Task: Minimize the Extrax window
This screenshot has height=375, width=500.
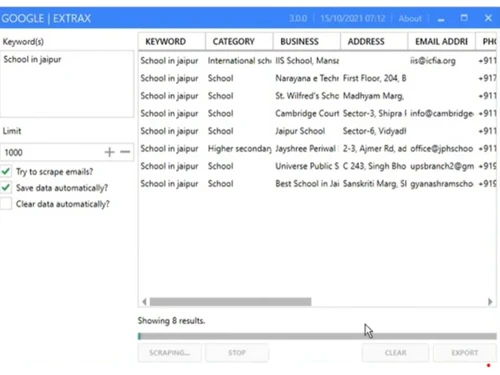Action: (441, 19)
